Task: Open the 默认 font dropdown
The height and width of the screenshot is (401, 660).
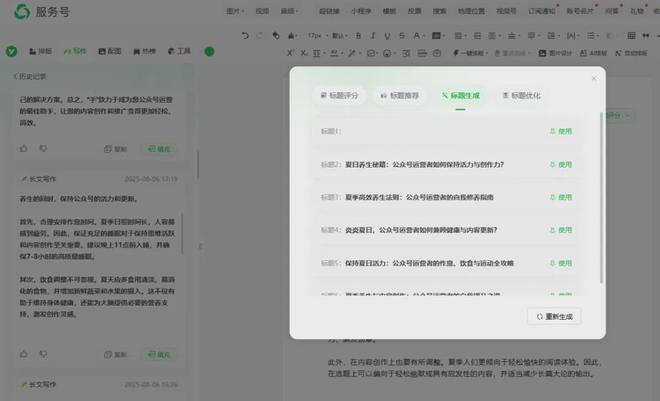Action: pos(339,36)
